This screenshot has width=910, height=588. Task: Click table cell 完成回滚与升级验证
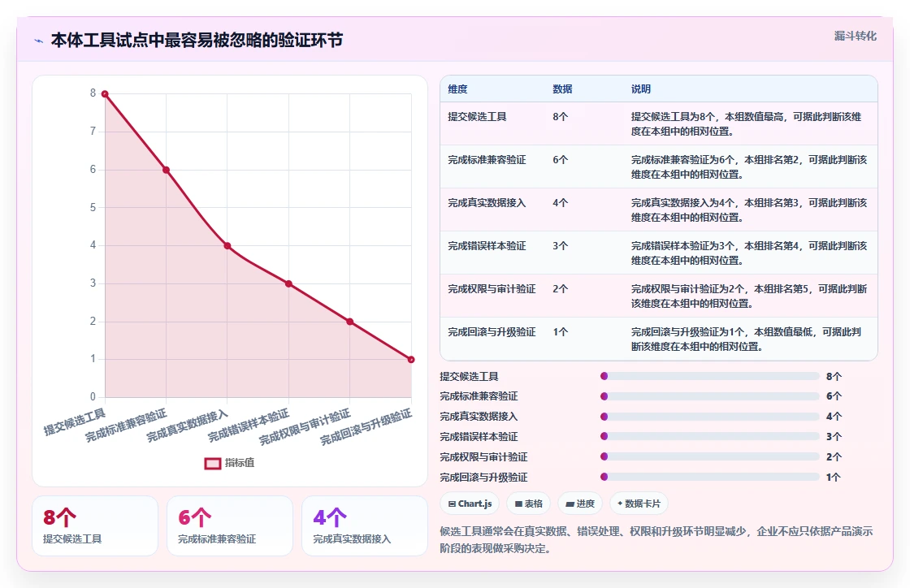[x=492, y=331]
